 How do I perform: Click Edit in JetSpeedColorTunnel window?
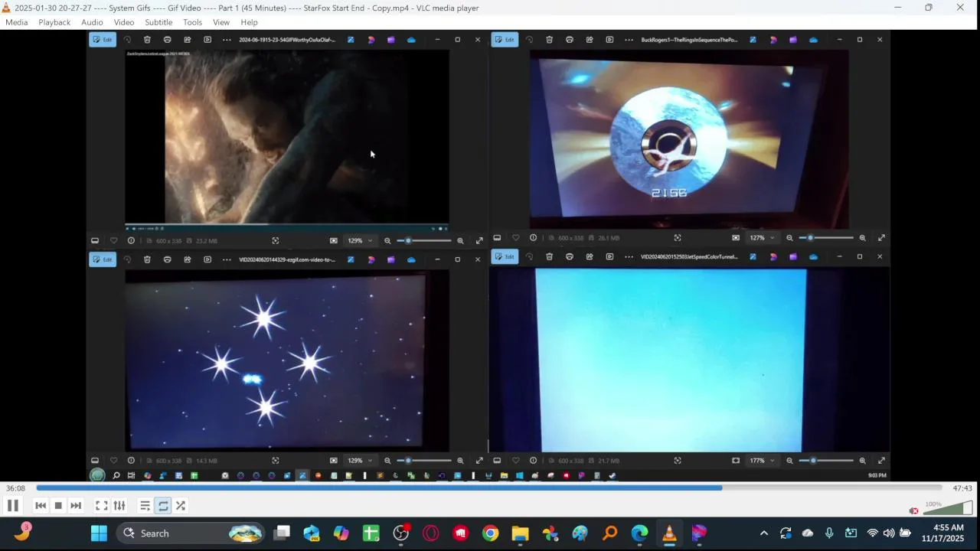pyautogui.click(x=505, y=257)
